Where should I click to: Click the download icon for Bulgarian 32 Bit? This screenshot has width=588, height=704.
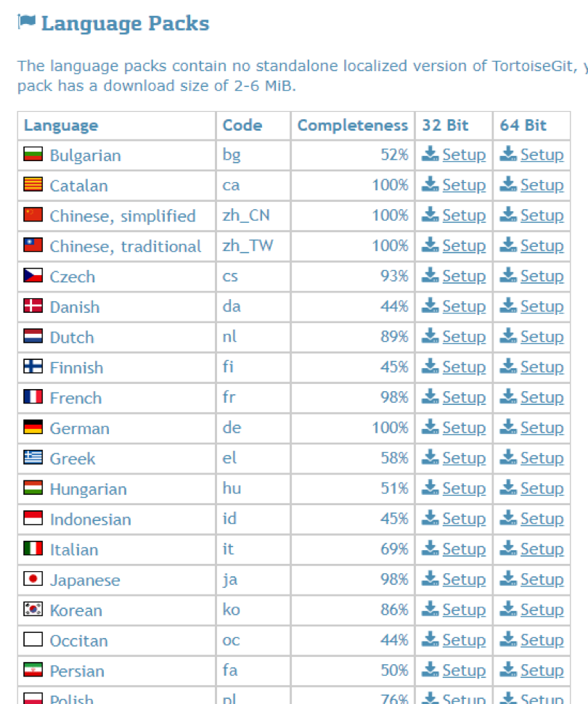tap(430, 154)
